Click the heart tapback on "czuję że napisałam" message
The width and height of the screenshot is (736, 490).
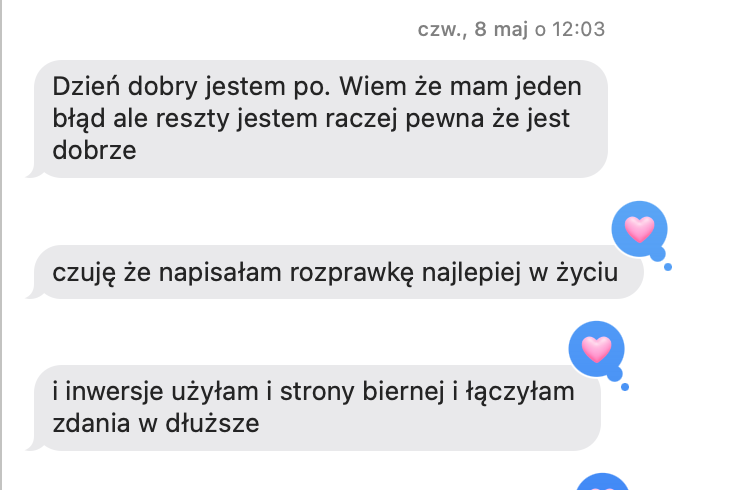click(x=639, y=229)
